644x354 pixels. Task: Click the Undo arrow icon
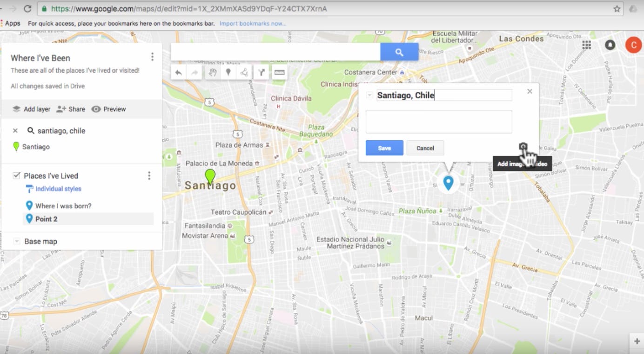(178, 72)
